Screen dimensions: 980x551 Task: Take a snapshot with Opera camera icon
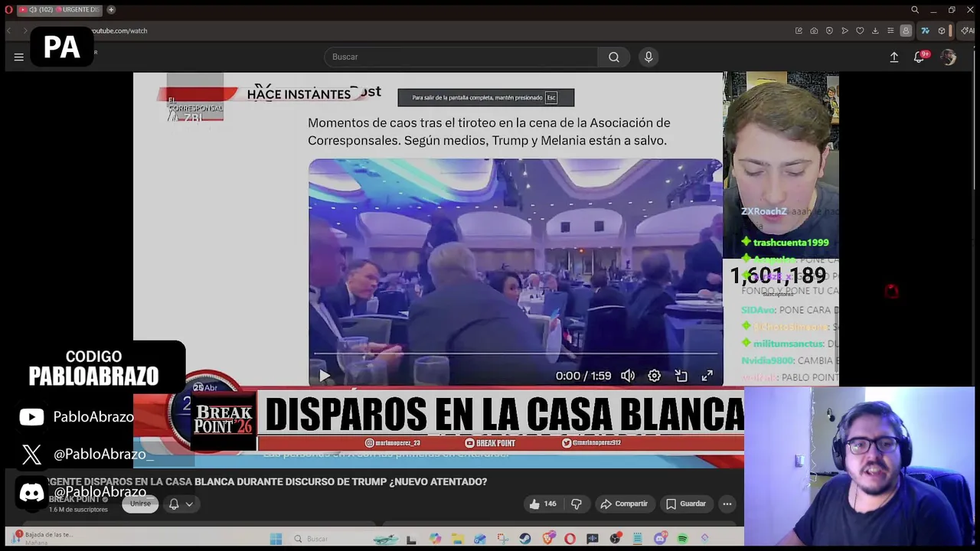[x=814, y=31]
